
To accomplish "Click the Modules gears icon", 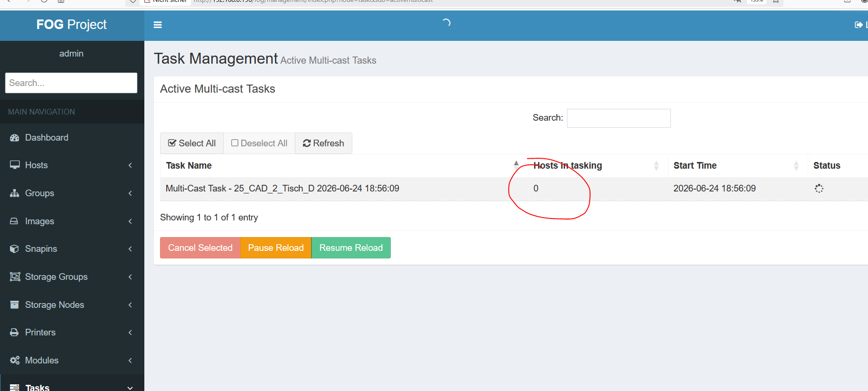I will click(x=15, y=360).
